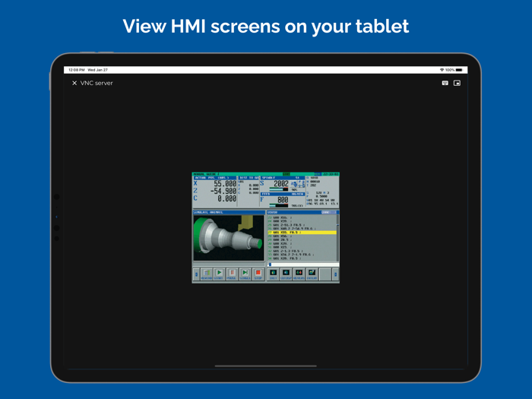Run single block with SINGLE softkey
The image size is (532, 399).
click(x=245, y=274)
